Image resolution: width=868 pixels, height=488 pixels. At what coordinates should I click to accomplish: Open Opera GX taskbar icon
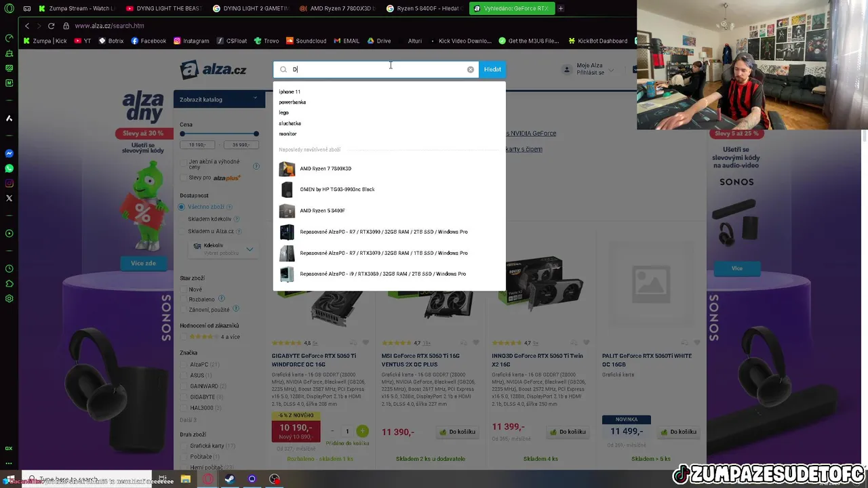pos(208,479)
